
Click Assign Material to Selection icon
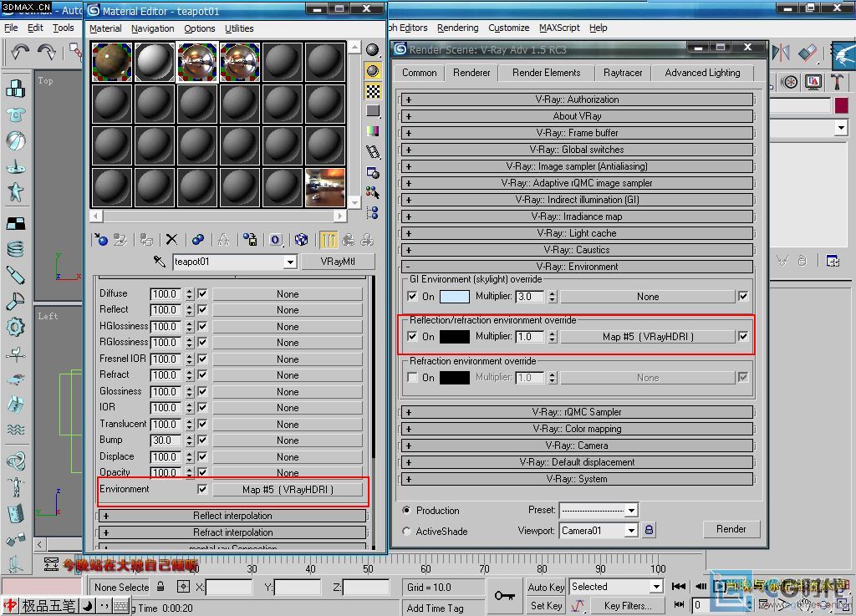pyautogui.click(x=145, y=240)
